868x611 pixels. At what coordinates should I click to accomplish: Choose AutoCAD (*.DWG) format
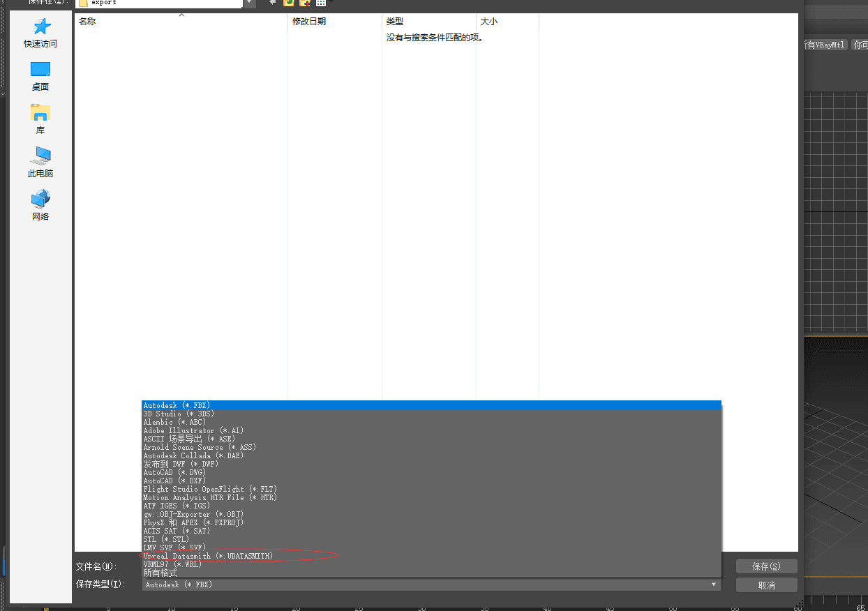pyautogui.click(x=431, y=472)
